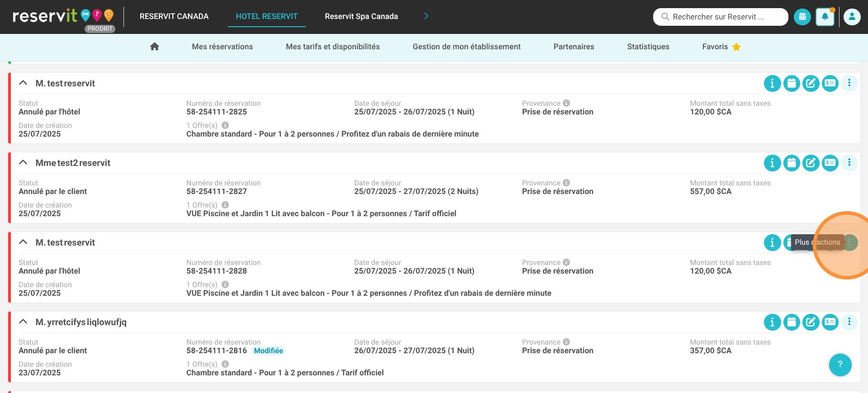Viewport: 868px width, 393px height.
Task: Open more actions for reservation 58-254111-2825
Action: click(849, 83)
